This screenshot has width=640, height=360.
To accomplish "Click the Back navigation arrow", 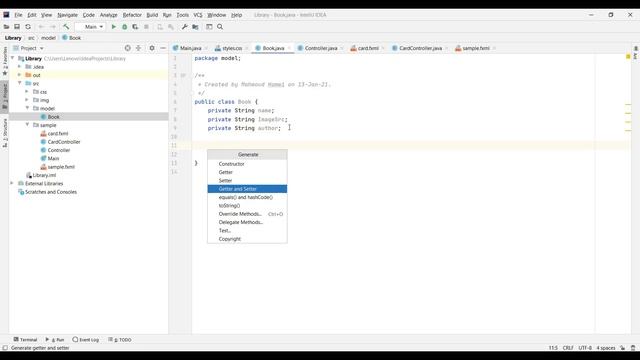I will tap(41, 27).
